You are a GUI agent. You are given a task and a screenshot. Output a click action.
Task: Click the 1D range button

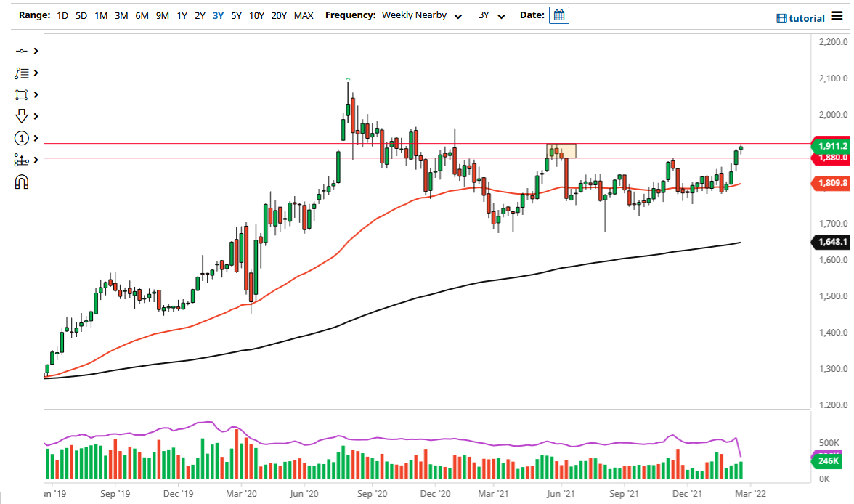click(x=62, y=15)
